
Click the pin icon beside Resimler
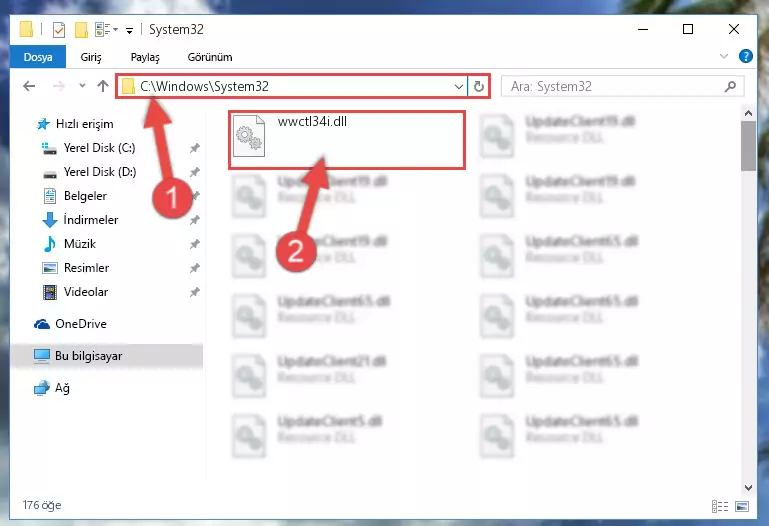tap(195, 268)
